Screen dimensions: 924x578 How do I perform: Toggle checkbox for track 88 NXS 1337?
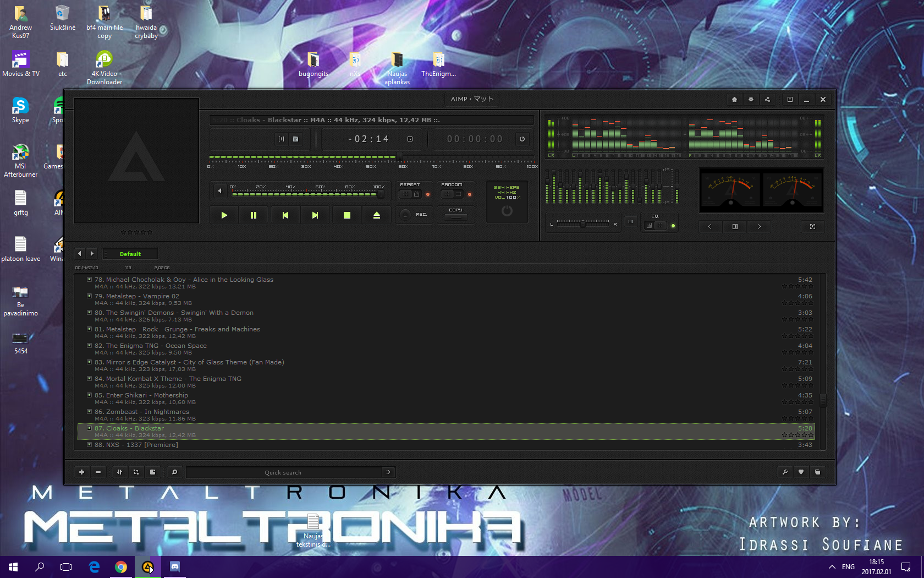tap(89, 445)
